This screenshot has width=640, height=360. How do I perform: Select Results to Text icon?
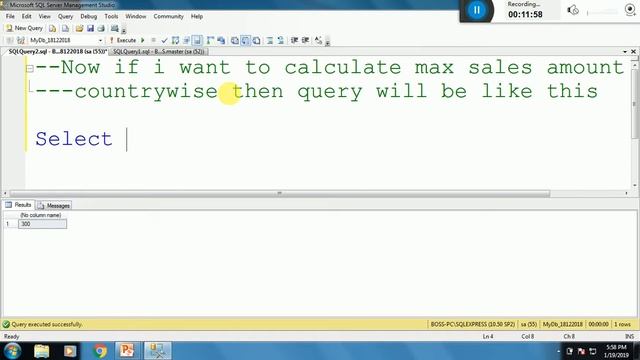[x=235, y=40]
